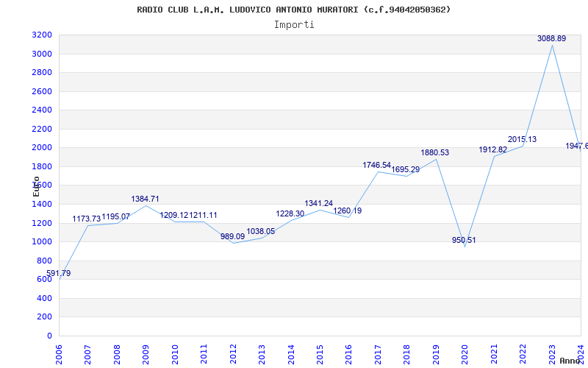Select the 1173.73 value label
Viewport: 588px width, 368px height.
pos(87,219)
